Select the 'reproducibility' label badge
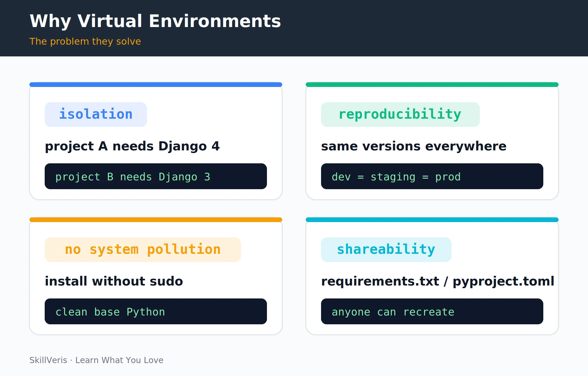 click(400, 115)
